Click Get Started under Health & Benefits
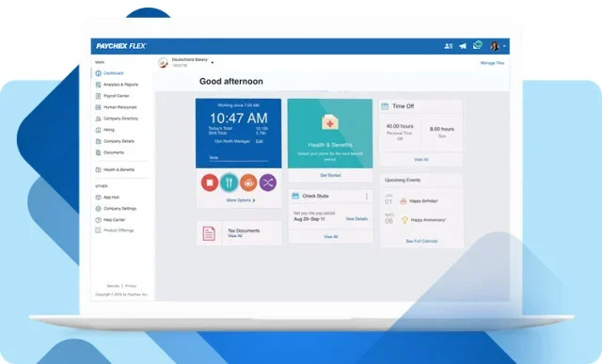The width and height of the screenshot is (602, 364). [330, 176]
